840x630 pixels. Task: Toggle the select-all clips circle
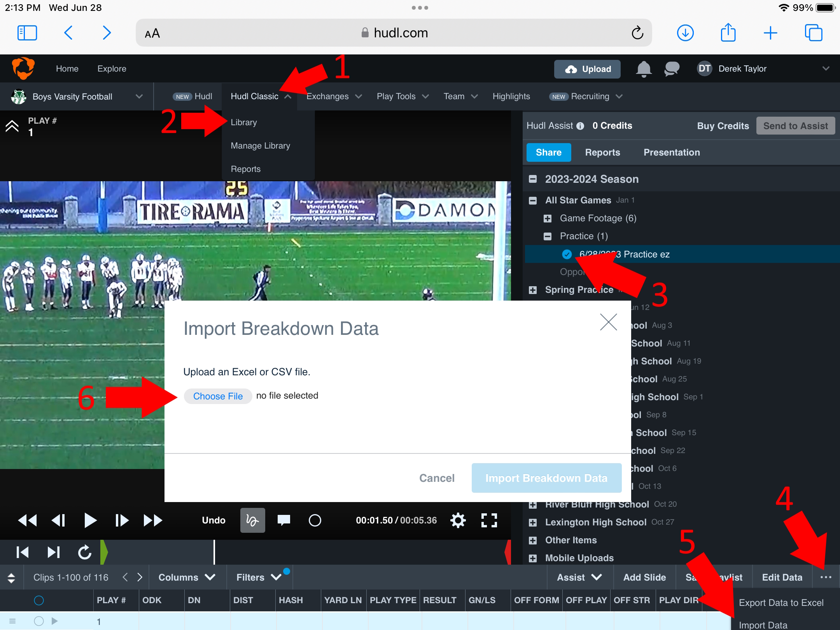pos(39,600)
